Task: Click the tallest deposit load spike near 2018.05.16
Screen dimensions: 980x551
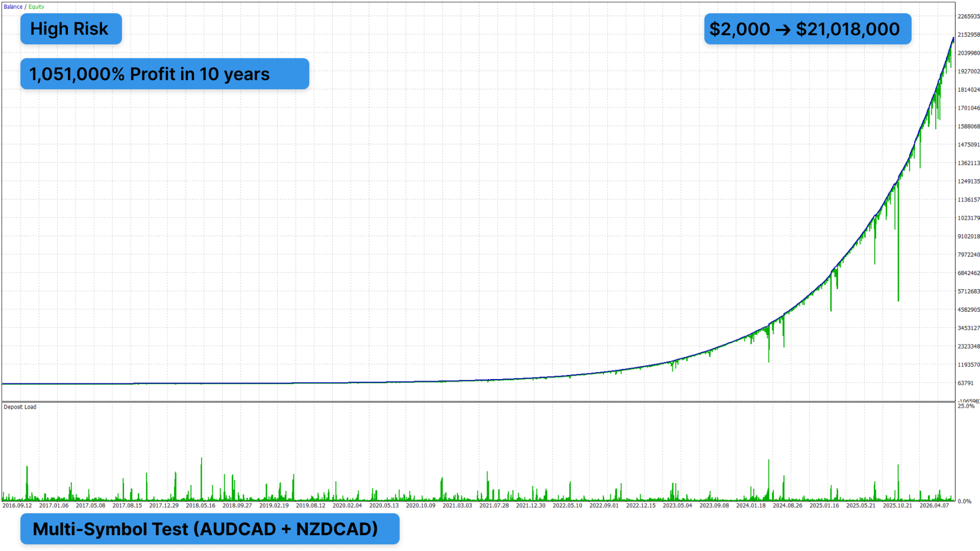Action: coord(201,459)
